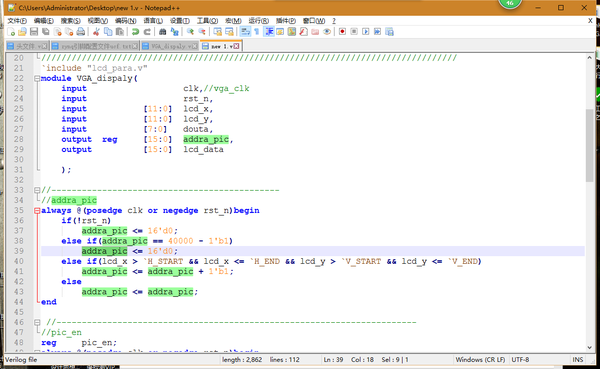Switch to the VGA_dispaly.v tab

[x=170, y=46]
